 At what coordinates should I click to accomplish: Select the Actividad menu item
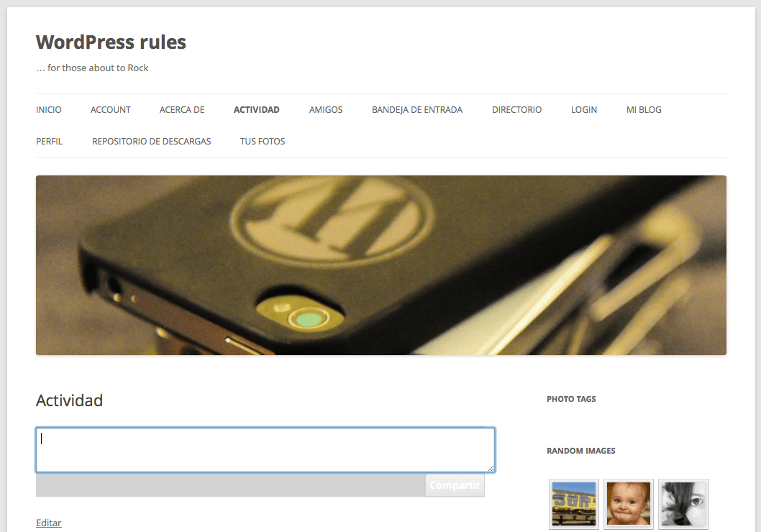(257, 110)
